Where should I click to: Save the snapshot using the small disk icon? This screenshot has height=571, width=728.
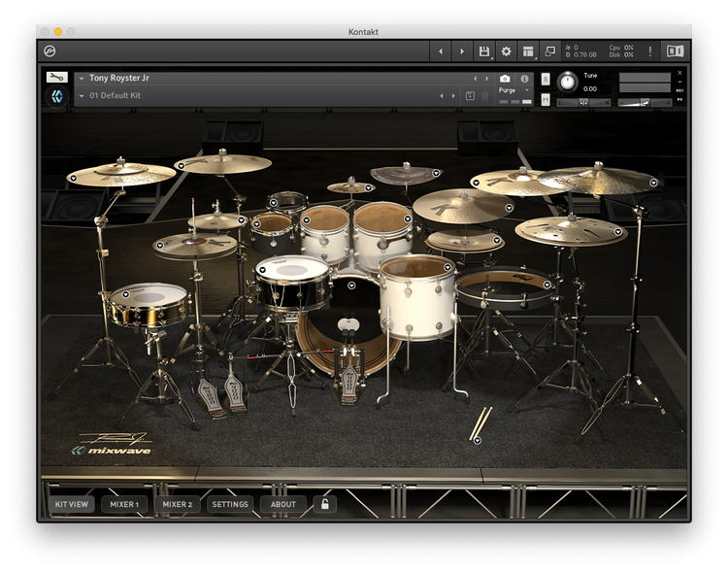tap(470, 96)
